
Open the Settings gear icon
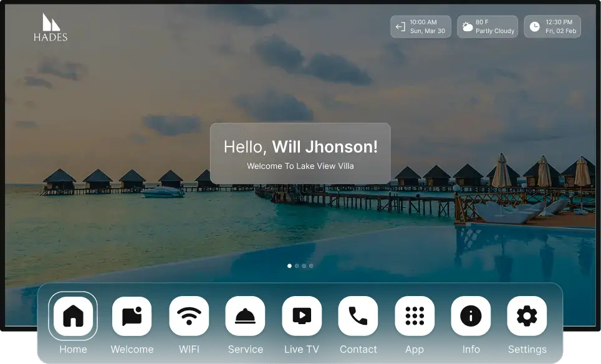click(527, 316)
